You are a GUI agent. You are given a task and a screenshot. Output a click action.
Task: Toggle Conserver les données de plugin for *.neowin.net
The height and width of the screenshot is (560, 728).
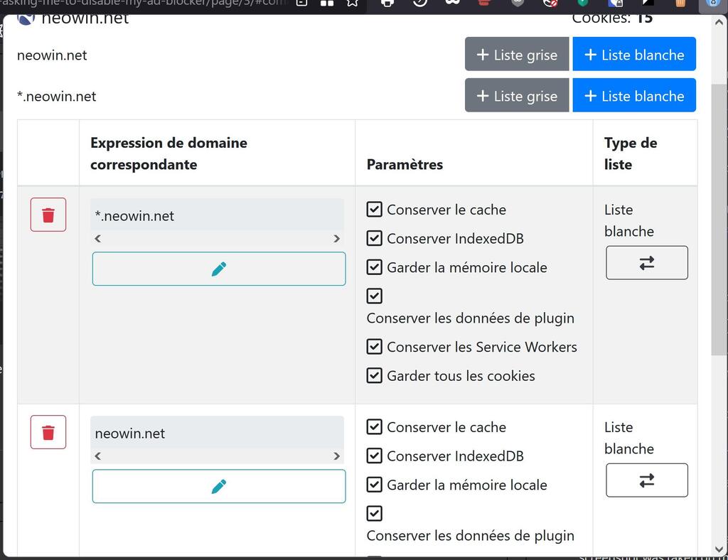[x=374, y=296]
